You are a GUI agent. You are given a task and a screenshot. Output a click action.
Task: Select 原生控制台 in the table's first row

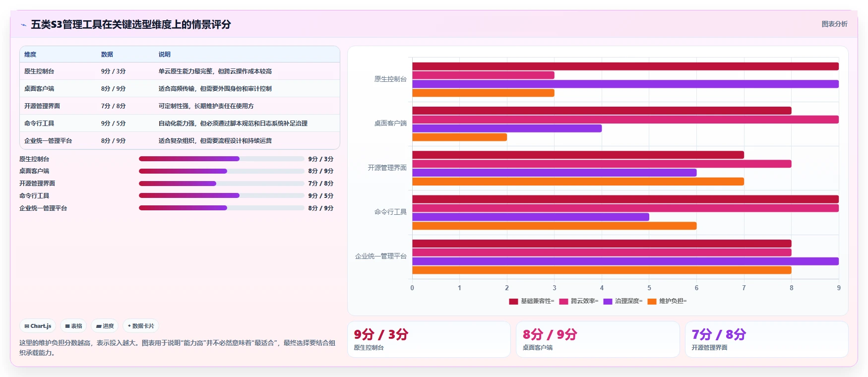click(39, 71)
